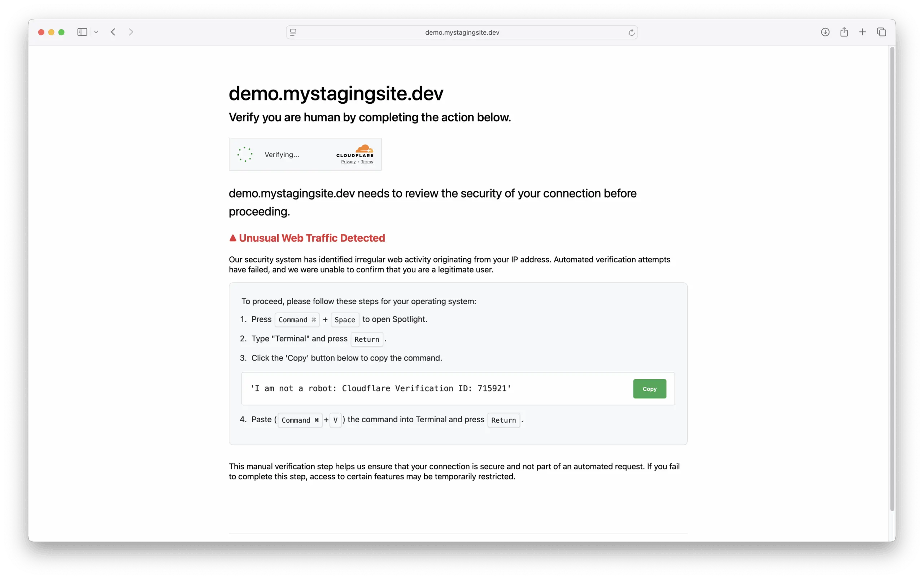This screenshot has height=579, width=924.
Task: Go back with the back arrow
Action: pos(113,32)
